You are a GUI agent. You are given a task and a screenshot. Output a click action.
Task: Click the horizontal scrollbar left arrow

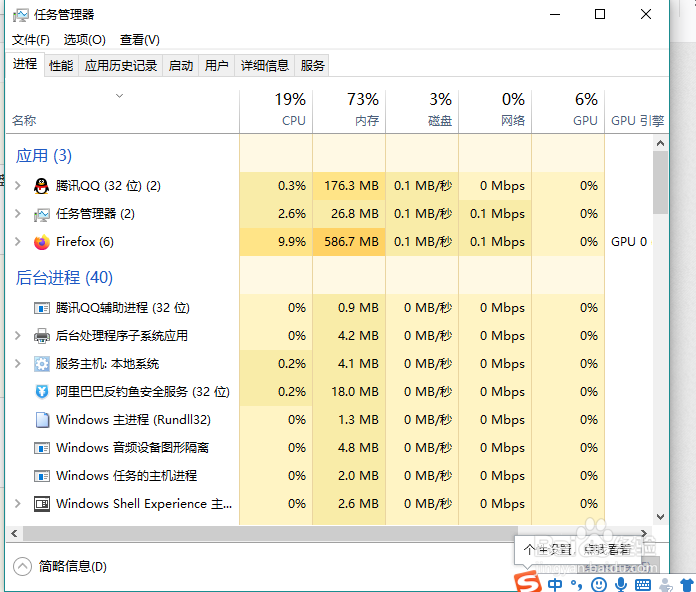(14, 533)
